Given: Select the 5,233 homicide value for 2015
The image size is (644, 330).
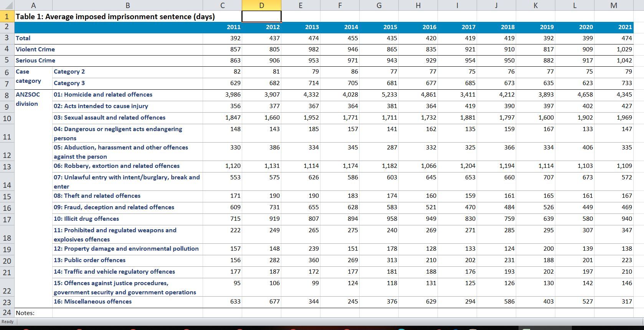Looking at the screenshot, I should point(389,95).
